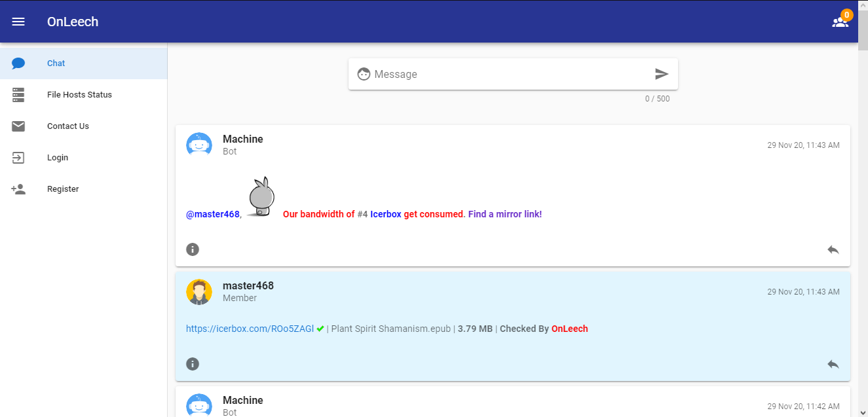Click the Machine avatar at 11:42 AM
The image size is (868, 417).
pos(199,405)
